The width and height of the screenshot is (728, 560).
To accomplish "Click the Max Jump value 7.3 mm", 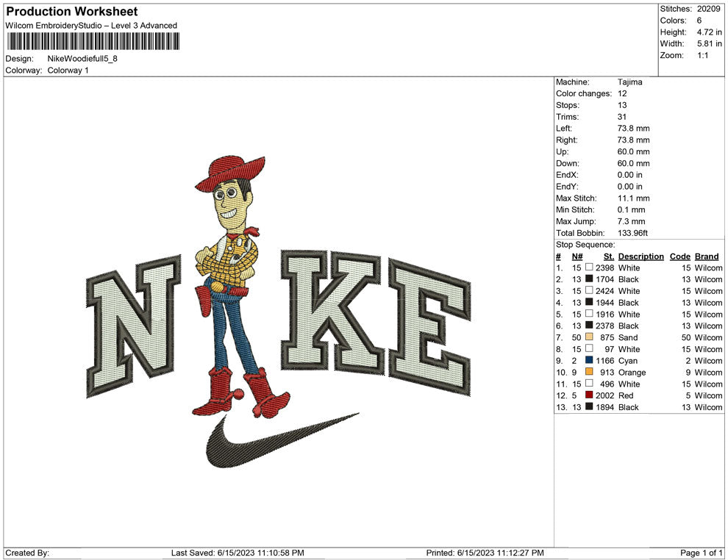I will tap(631, 221).
